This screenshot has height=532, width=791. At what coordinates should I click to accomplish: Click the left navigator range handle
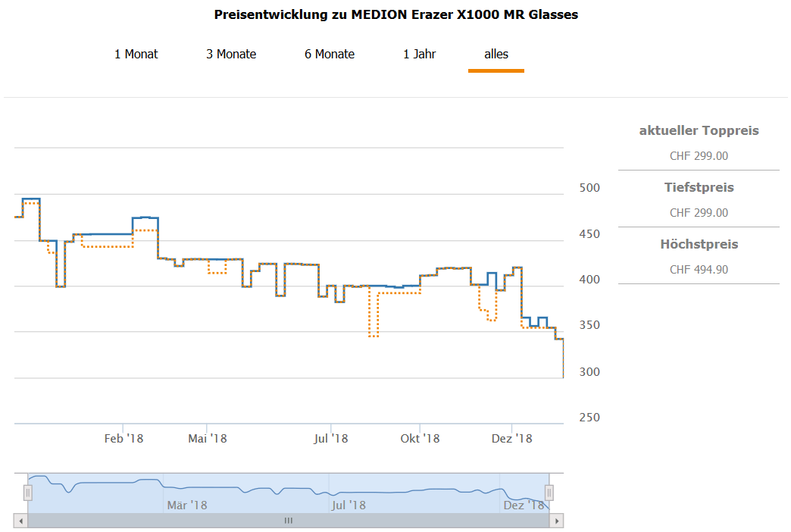pos(28,493)
